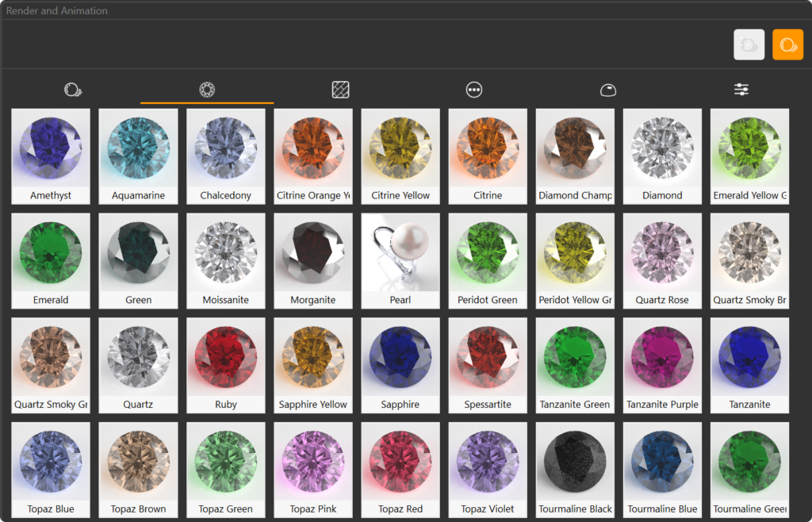The image size is (812, 522).
Task: Switch to the gemstone materials tab
Action: click(x=207, y=90)
